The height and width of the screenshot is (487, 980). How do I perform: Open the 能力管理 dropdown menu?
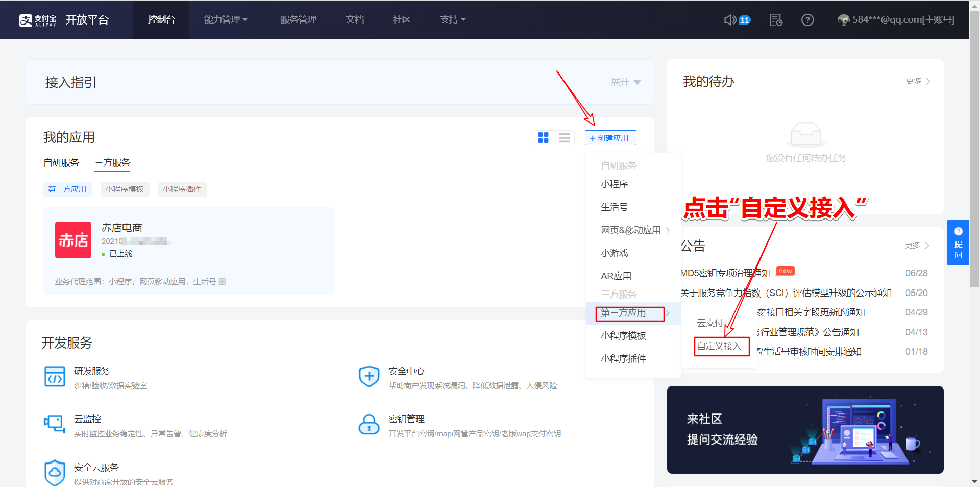226,20
